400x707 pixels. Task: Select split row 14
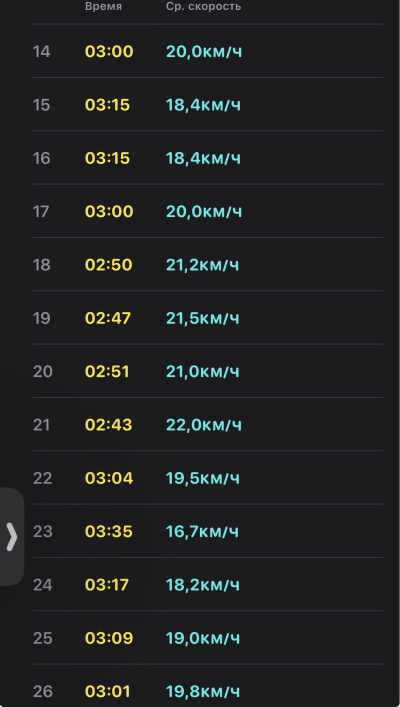pyautogui.click(x=207, y=51)
